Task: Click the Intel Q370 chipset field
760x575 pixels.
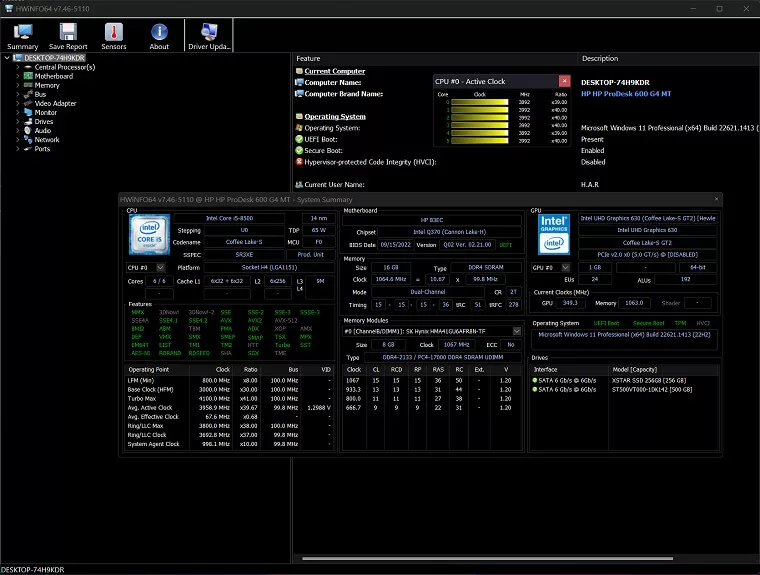Action: (x=449, y=232)
